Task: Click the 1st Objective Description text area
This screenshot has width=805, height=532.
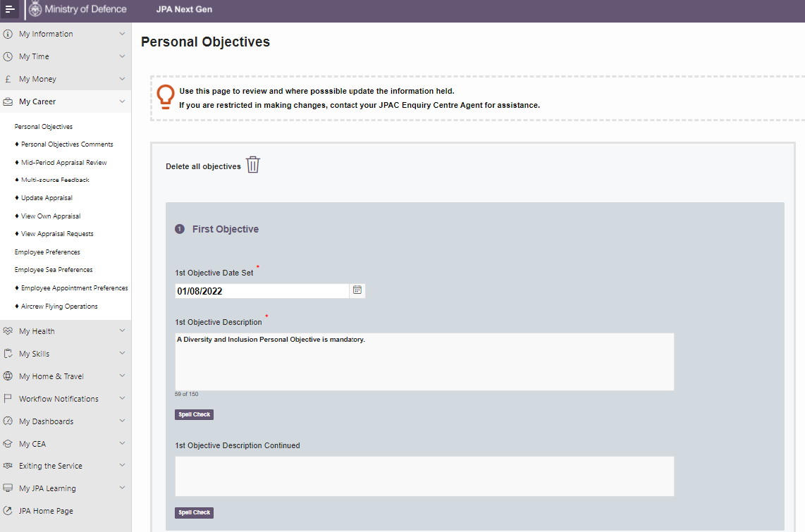Action: [x=424, y=361]
